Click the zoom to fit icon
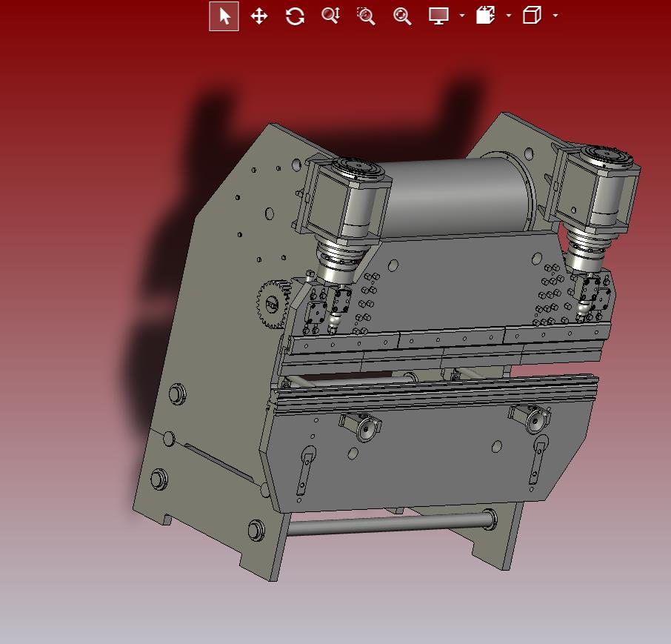 402,16
